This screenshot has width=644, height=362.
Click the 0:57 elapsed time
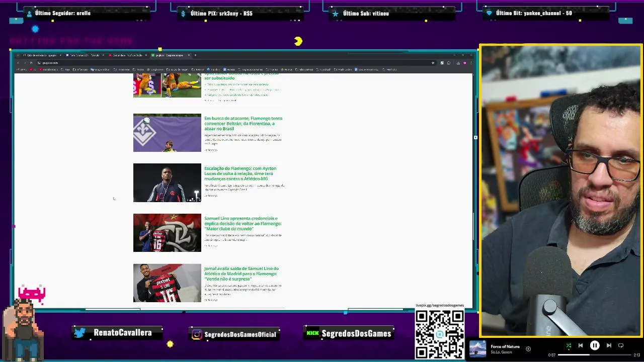click(552, 355)
